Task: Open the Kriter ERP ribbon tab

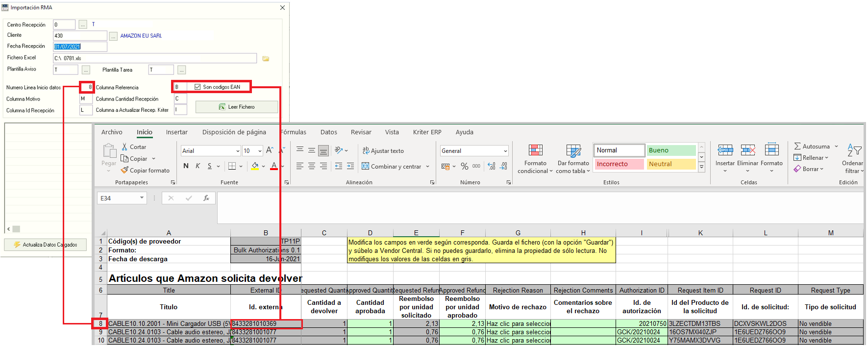Action: coord(427,132)
